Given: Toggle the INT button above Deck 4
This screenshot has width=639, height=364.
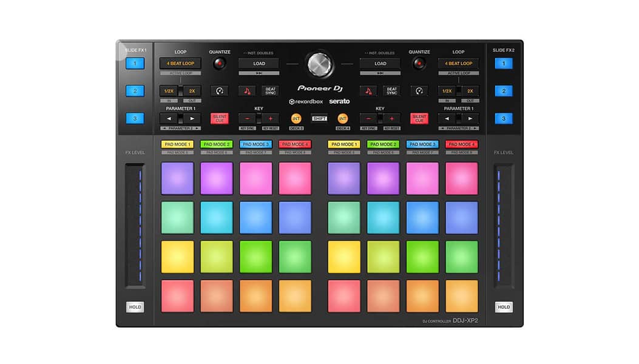Looking at the screenshot, I should (343, 119).
